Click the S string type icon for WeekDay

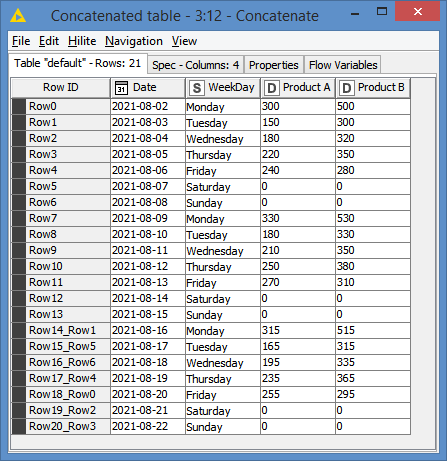click(x=197, y=88)
